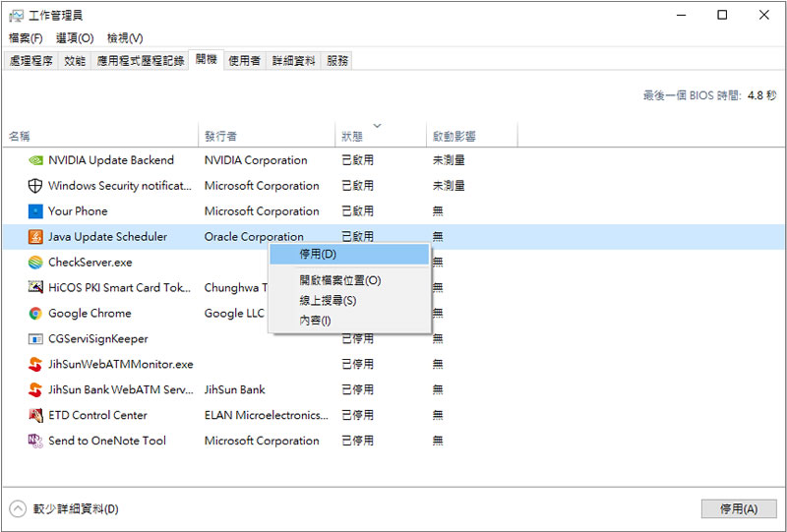Viewport: 787px width, 532px height.
Task: Collapse view with 較少詳細資料 chevron
Action: 18,508
